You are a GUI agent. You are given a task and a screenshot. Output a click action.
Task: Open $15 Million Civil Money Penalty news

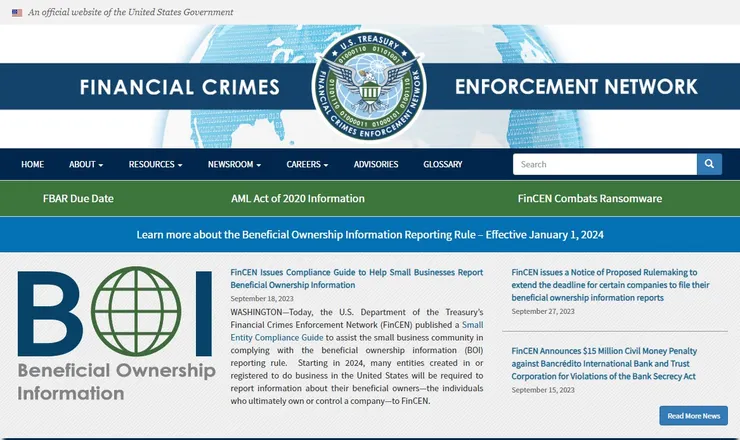click(604, 364)
